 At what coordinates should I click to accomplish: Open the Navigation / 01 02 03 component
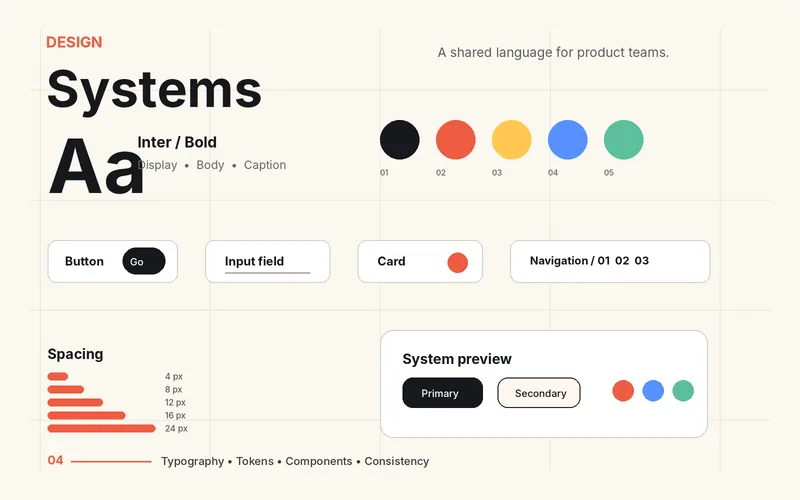(x=610, y=261)
